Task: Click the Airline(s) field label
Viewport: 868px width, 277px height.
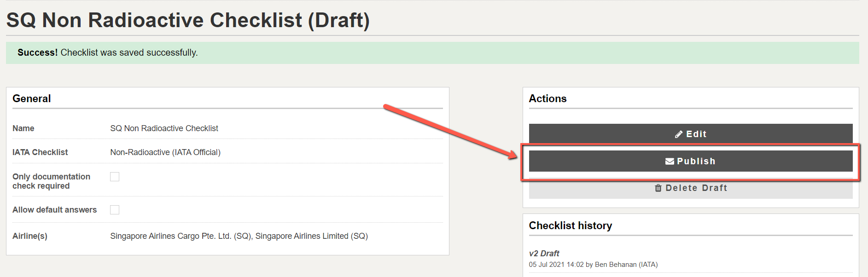Action: tap(30, 236)
